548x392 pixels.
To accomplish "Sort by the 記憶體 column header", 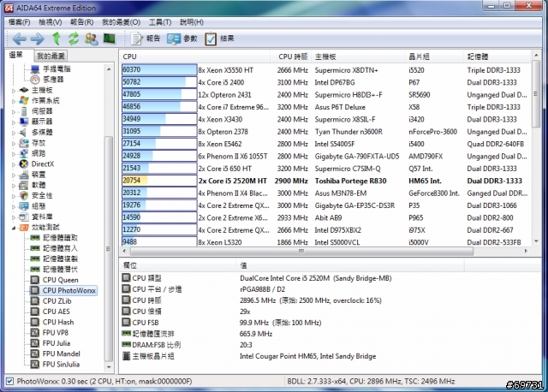I will (x=497, y=56).
